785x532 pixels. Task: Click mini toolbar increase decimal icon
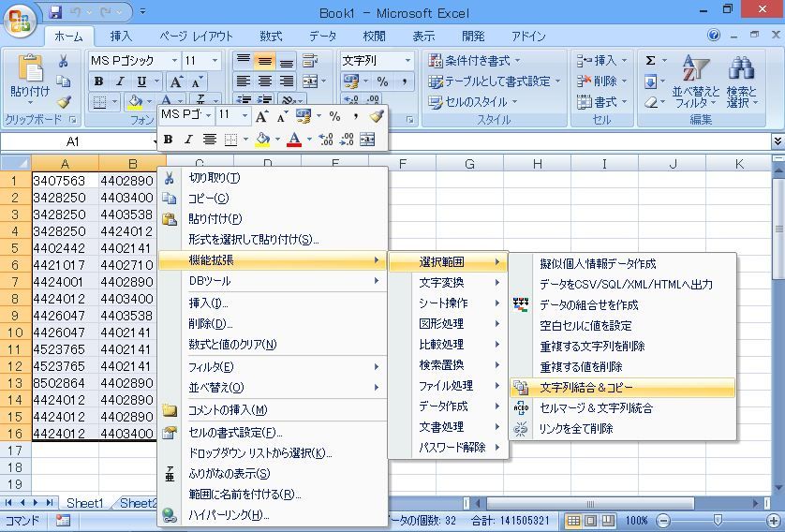pos(325,140)
